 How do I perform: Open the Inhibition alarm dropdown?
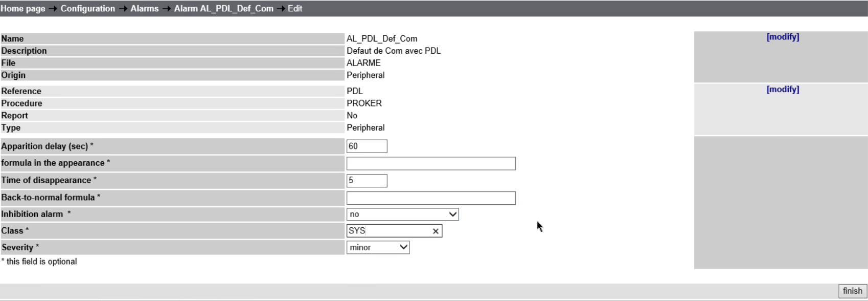402,214
